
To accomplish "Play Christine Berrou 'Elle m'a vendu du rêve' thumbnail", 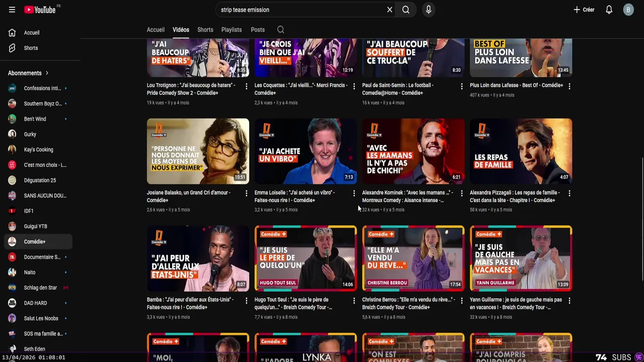I will pyautogui.click(x=413, y=258).
